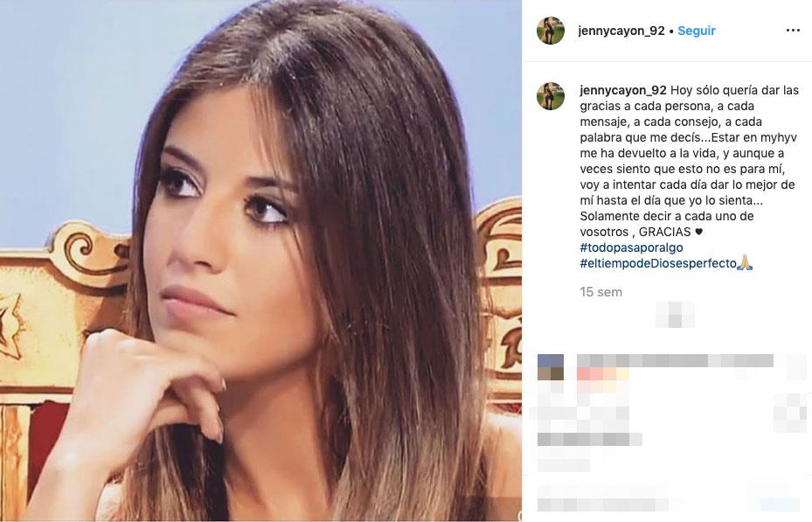Follow the account with Seguir
Viewport: 812px width, 522px height.
(x=697, y=31)
